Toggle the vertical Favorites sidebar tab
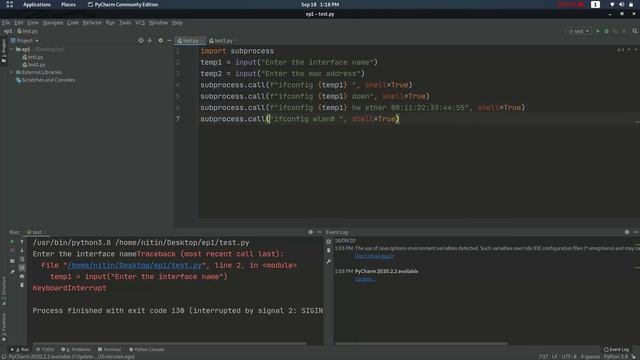 pyautogui.click(x=4, y=327)
